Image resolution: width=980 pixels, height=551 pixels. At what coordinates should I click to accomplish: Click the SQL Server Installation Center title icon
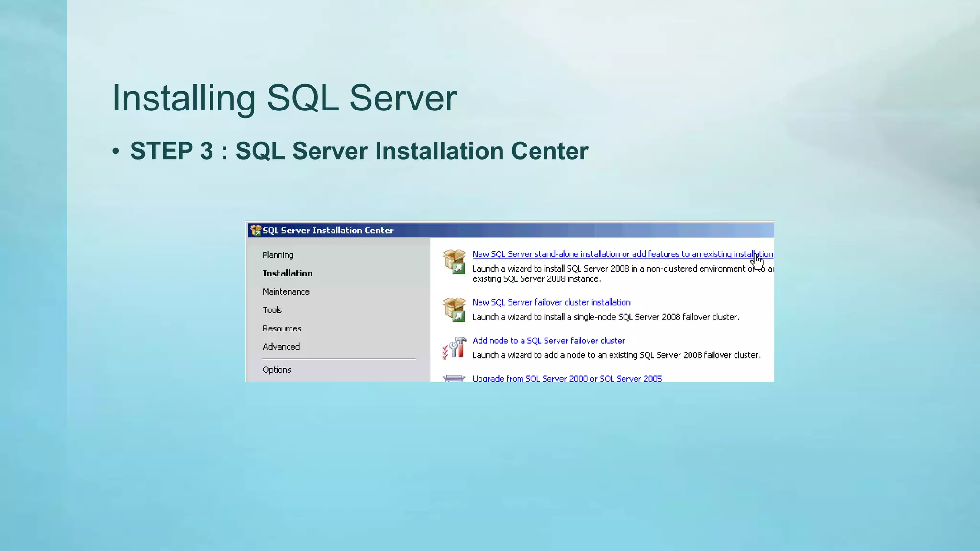(x=256, y=230)
